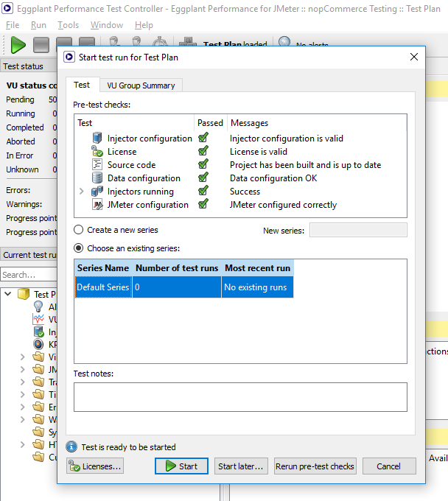Cancel the start test run dialog
Viewport: 448px width, 501px height.
tap(389, 466)
